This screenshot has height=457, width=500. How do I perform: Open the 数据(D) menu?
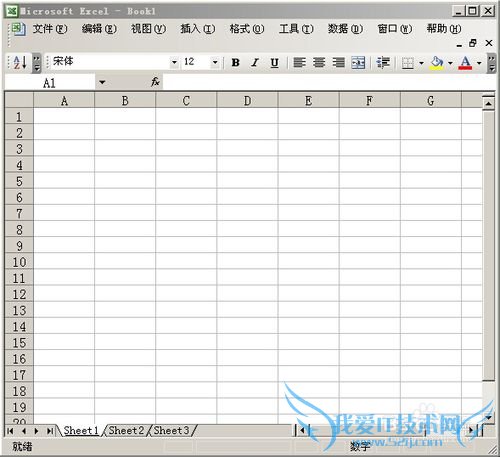point(345,29)
